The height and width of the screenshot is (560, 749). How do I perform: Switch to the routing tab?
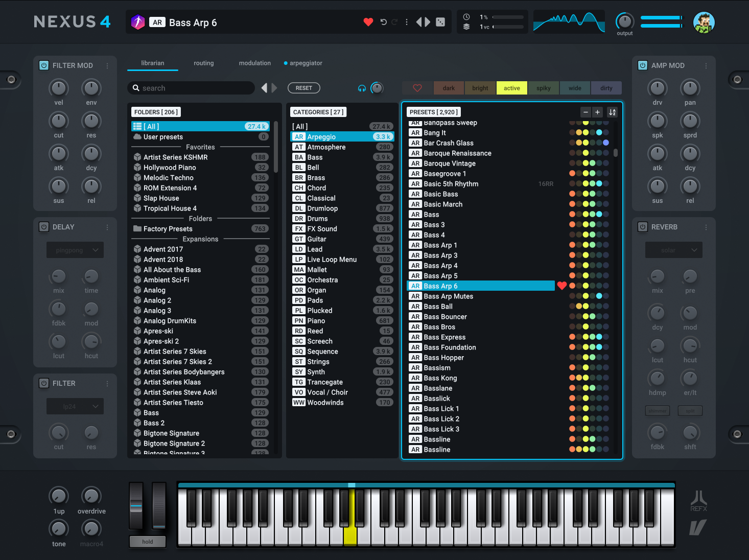(x=203, y=63)
